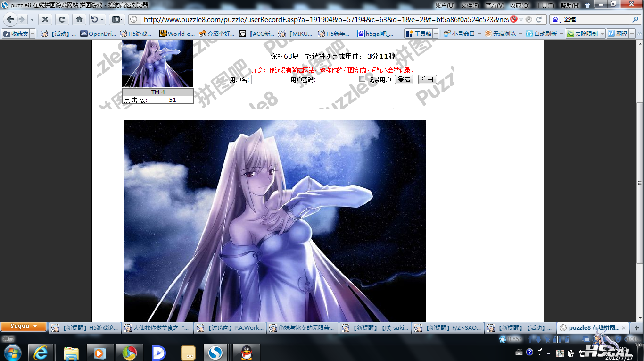Open the Windows Start button
The height and width of the screenshot is (361, 644).
point(12,353)
